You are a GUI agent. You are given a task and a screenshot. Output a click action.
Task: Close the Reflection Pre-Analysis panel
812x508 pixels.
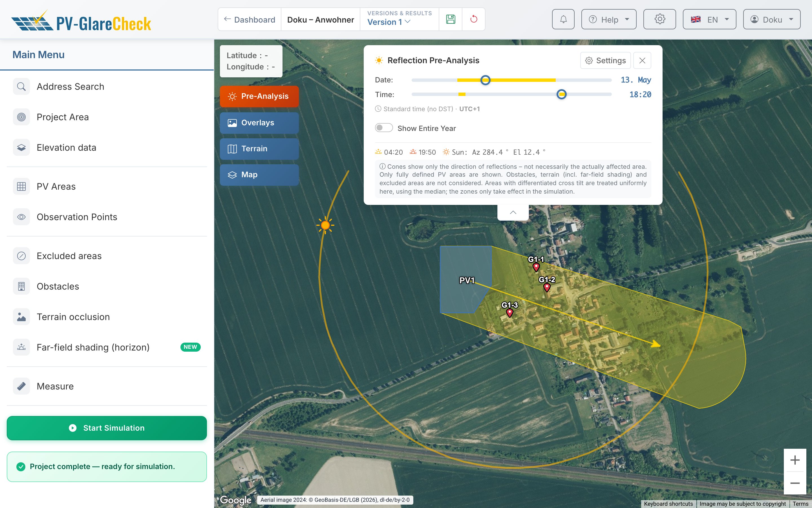(x=642, y=60)
